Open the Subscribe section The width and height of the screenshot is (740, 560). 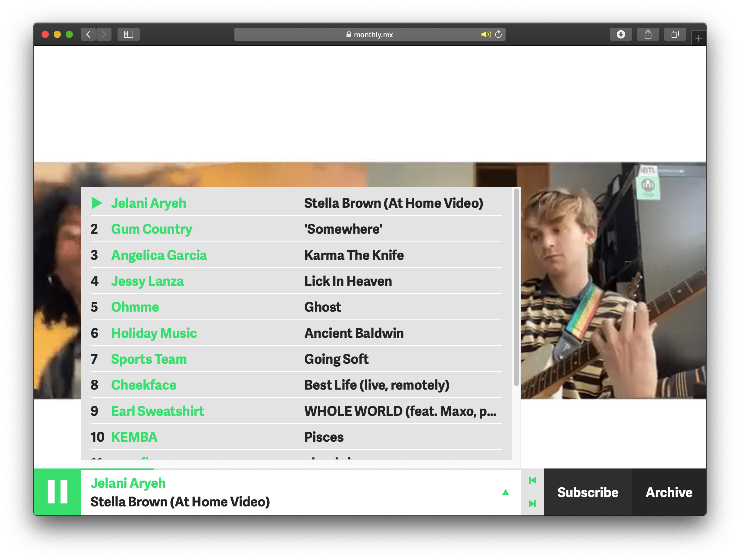click(588, 492)
